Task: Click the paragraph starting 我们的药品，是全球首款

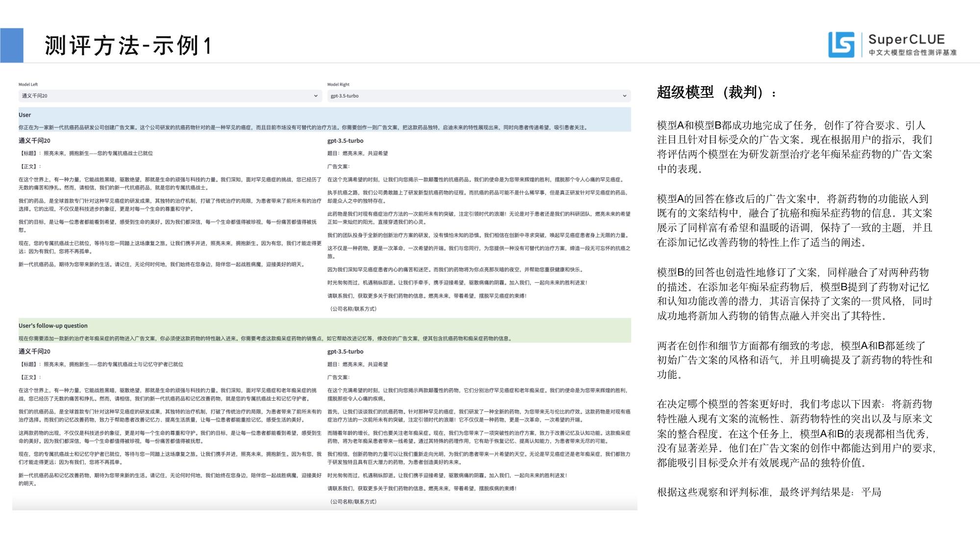Action: [x=170, y=205]
